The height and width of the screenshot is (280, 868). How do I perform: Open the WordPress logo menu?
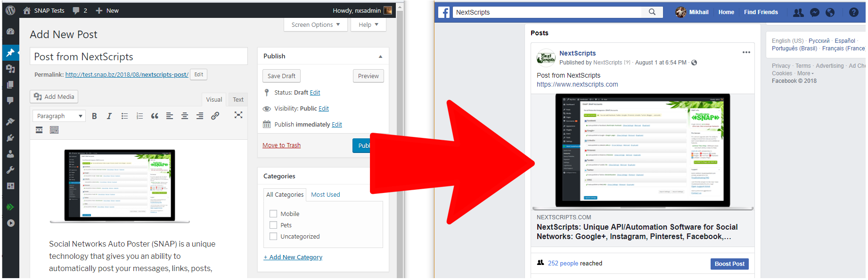pyautogui.click(x=10, y=10)
